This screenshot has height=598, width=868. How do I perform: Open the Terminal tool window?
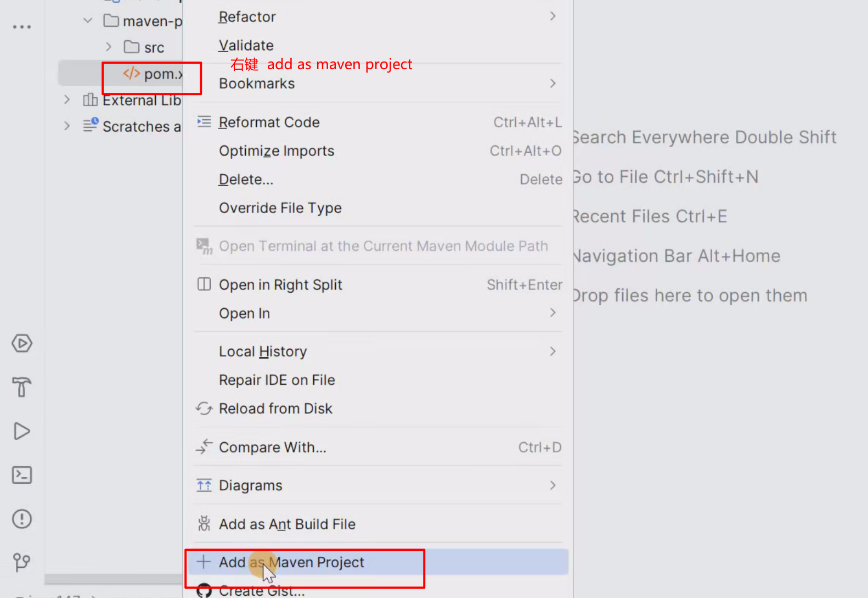pos(22,475)
